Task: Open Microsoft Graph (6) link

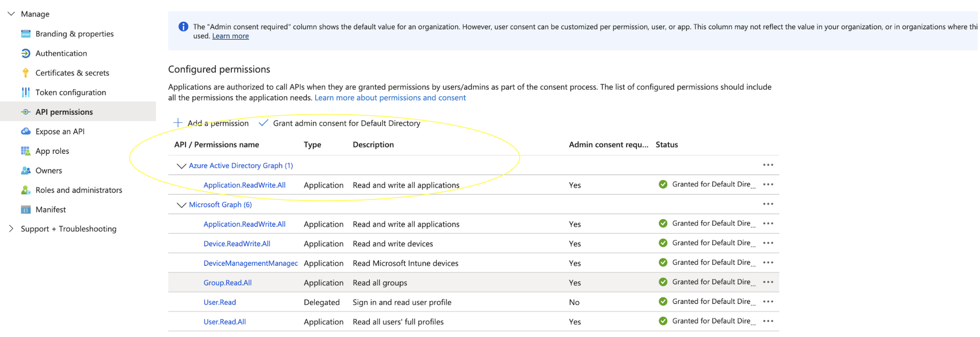Action: pyautogui.click(x=220, y=205)
